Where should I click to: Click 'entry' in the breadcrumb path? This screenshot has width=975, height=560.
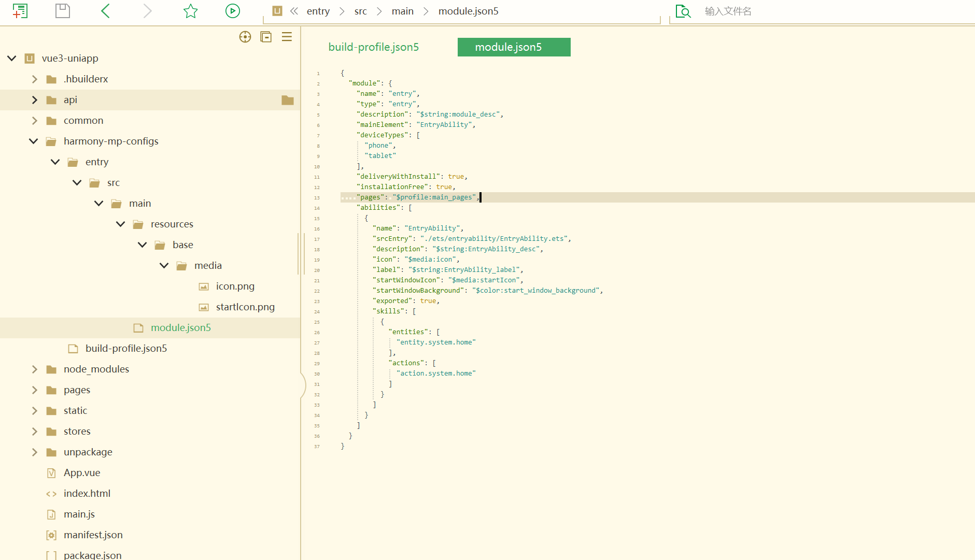point(318,11)
